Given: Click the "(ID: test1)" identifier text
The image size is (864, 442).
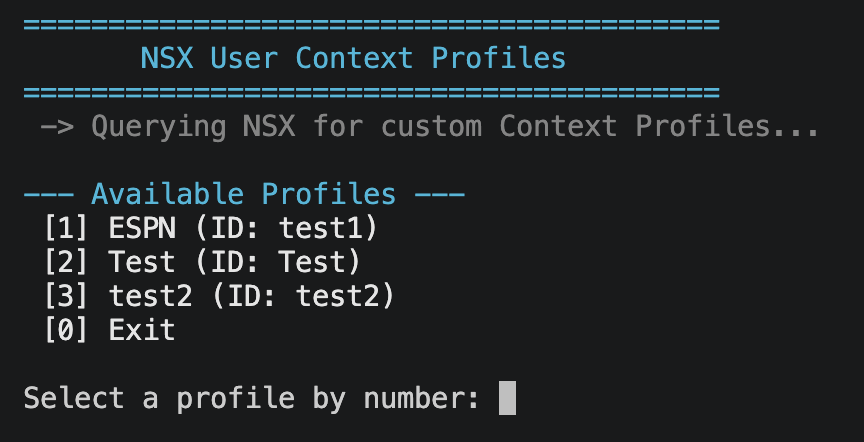Looking at the screenshot, I should pos(286,228).
